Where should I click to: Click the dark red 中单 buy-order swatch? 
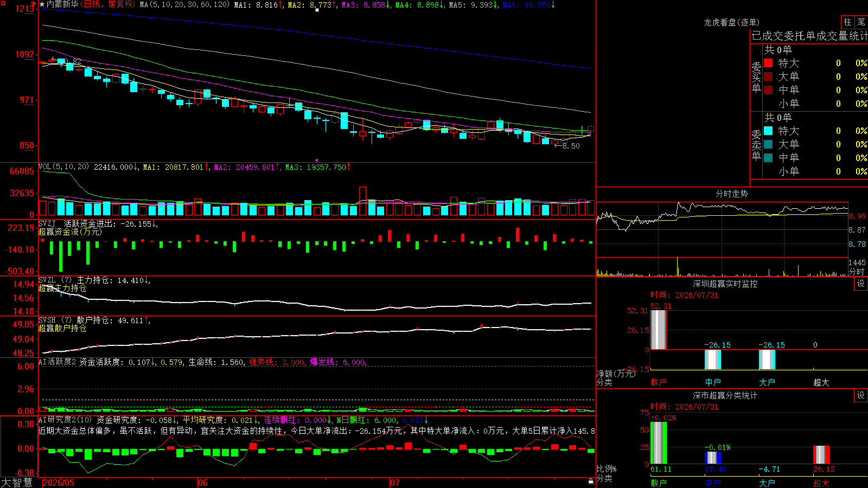pyautogui.click(x=768, y=89)
